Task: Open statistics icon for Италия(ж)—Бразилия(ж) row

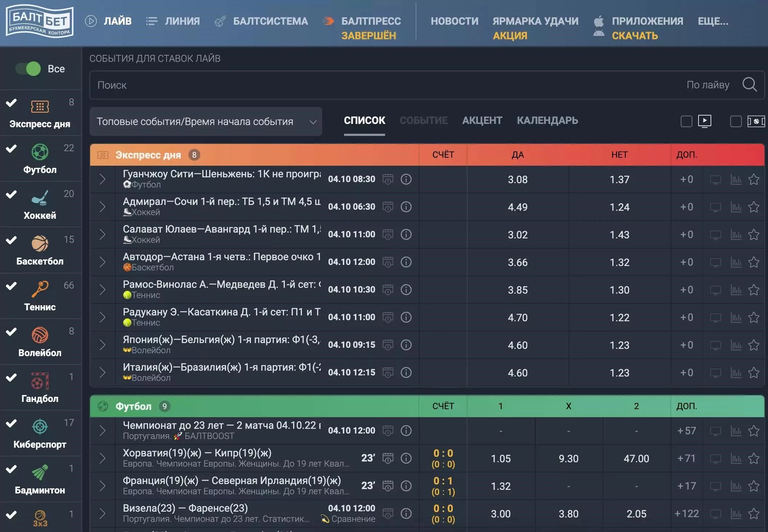Action: coord(736,372)
